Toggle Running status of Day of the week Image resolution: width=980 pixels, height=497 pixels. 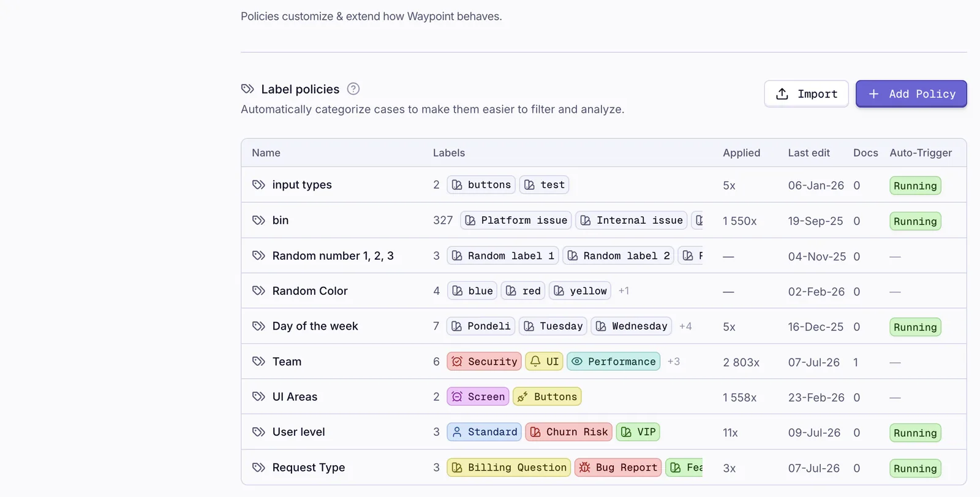pos(915,327)
